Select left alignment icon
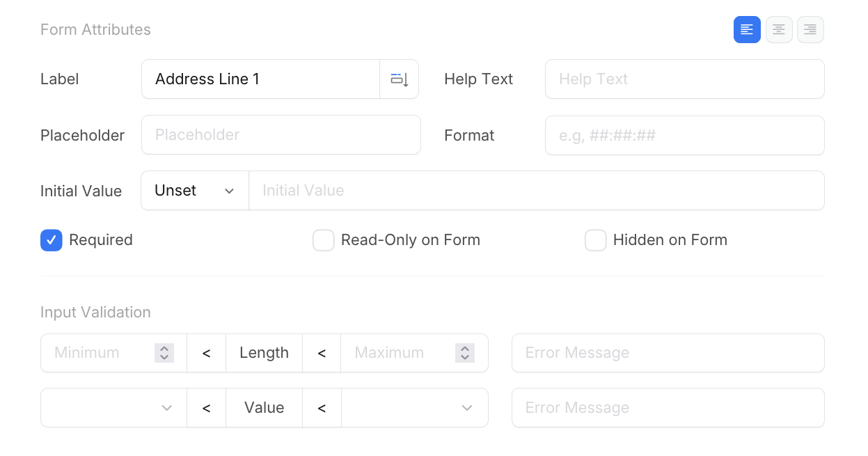868x456 pixels. (x=747, y=30)
